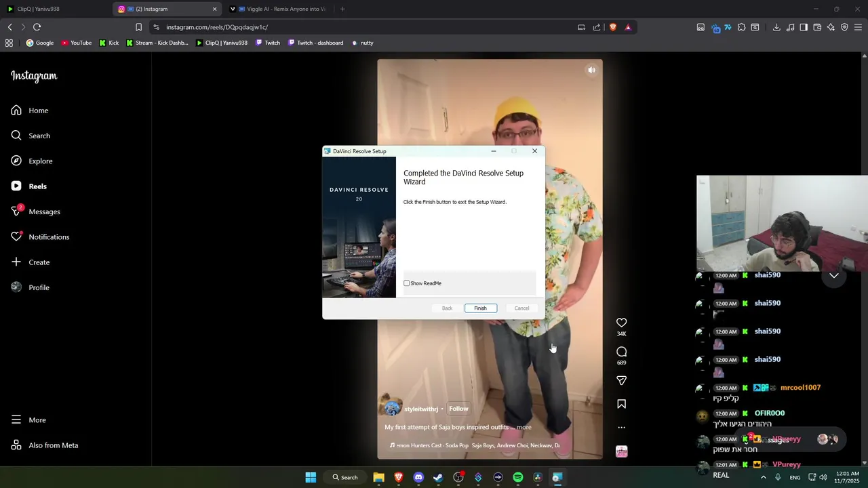The height and width of the screenshot is (488, 868).
Task: Open browser apps grid icon
Action: click(x=9, y=43)
